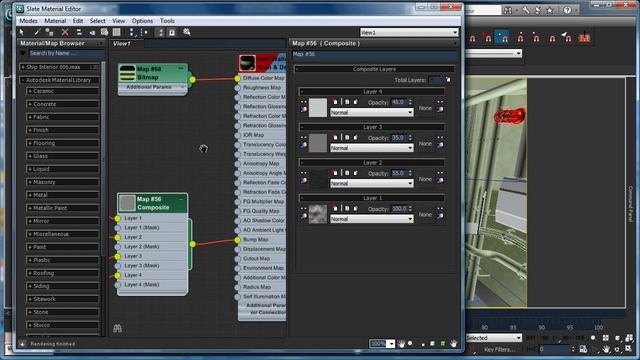Click Layer 4 light gray texture swatch
The height and width of the screenshot is (360, 640).
(318, 108)
